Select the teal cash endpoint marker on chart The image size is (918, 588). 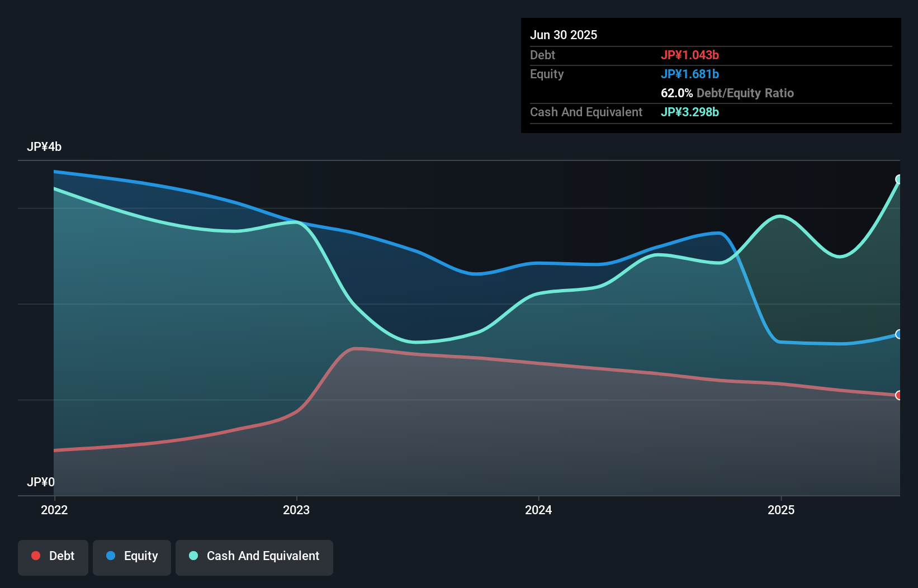(x=899, y=179)
